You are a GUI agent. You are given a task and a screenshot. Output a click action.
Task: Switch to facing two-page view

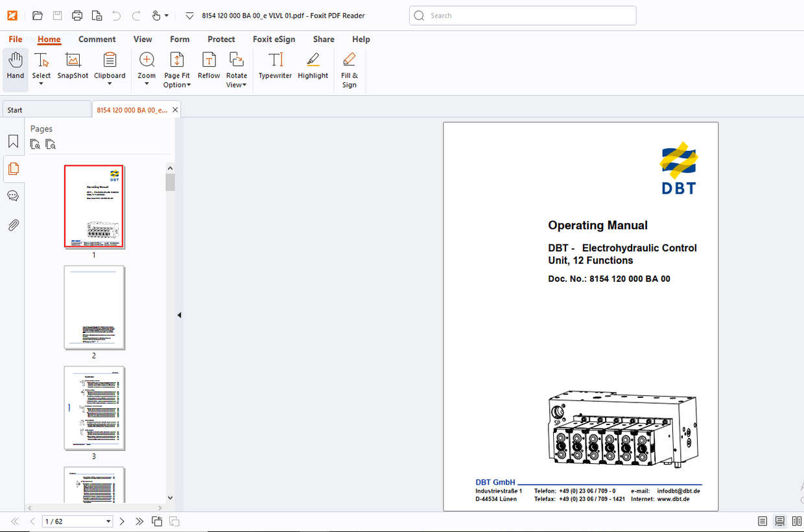(x=797, y=522)
